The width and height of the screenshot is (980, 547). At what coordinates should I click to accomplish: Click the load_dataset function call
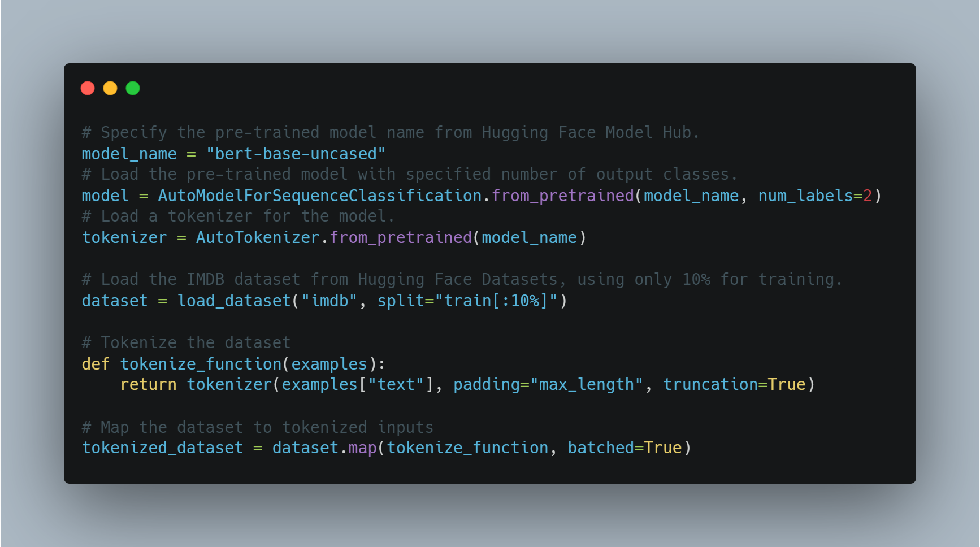click(234, 301)
